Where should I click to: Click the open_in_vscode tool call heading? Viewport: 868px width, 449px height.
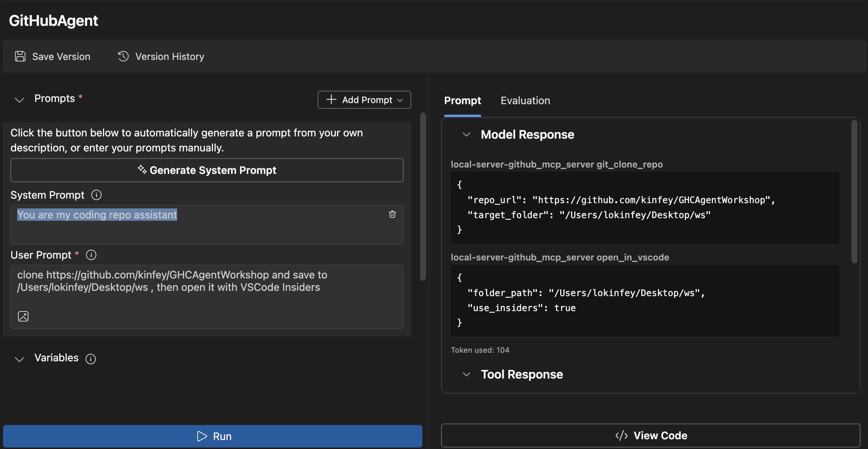pyautogui.click(x=560, y=257)
